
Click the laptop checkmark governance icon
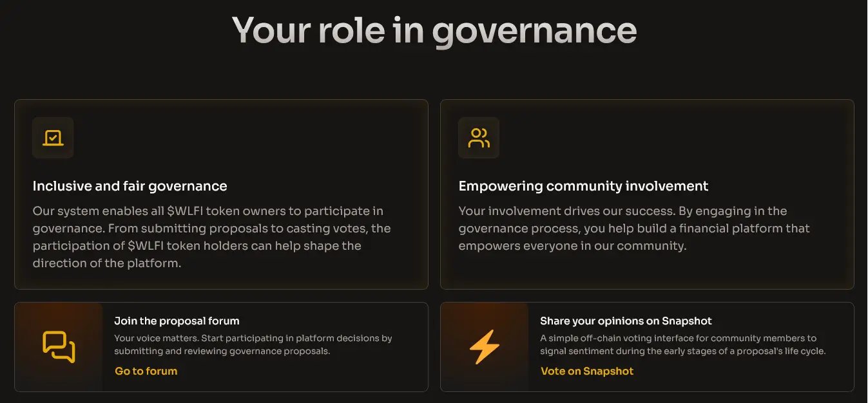[53, 138]
